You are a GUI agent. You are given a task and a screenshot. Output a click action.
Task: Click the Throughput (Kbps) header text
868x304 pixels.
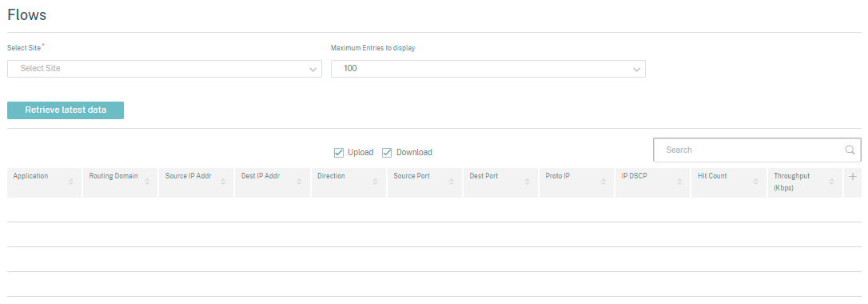(791, 182)
